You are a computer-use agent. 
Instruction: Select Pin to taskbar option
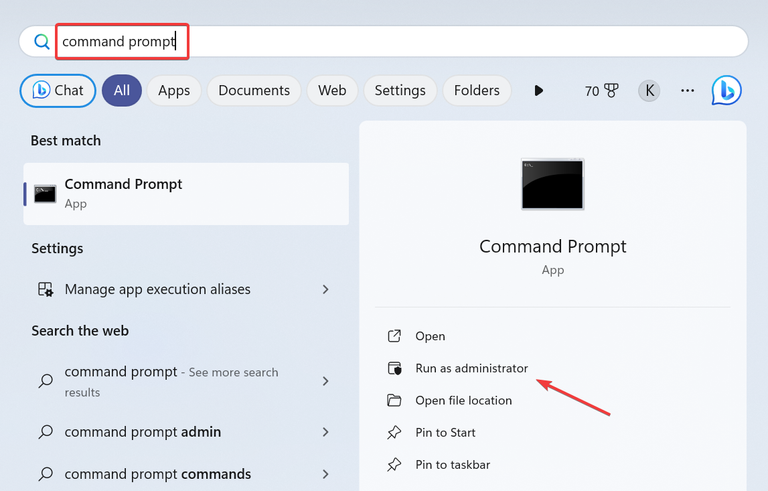(452, 465)
